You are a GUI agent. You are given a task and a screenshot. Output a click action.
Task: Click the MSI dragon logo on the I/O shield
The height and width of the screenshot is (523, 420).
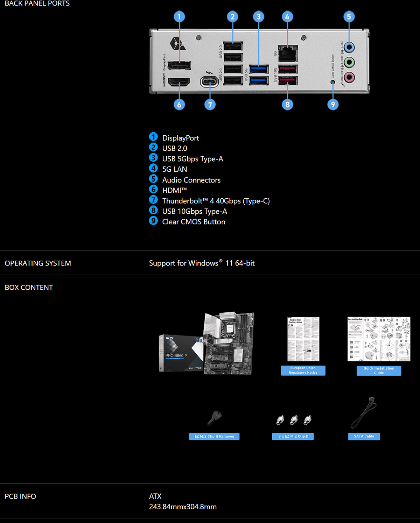coord(177,44)
